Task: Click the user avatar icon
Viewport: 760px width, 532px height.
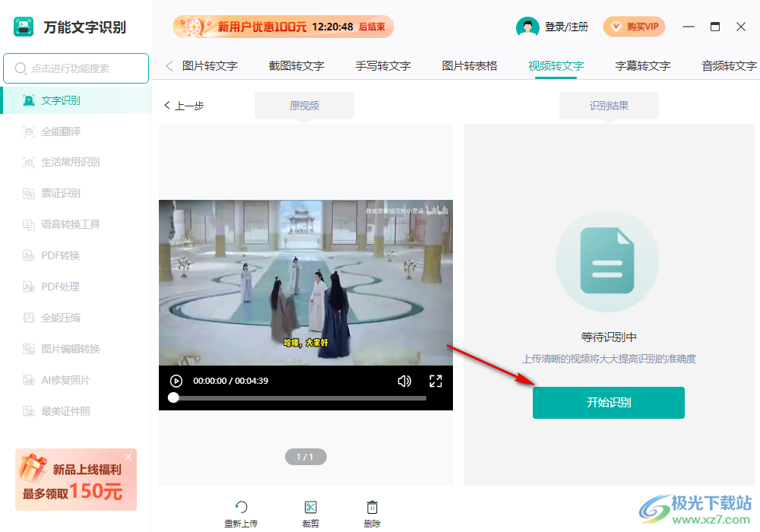Action: tap(527, 27)
